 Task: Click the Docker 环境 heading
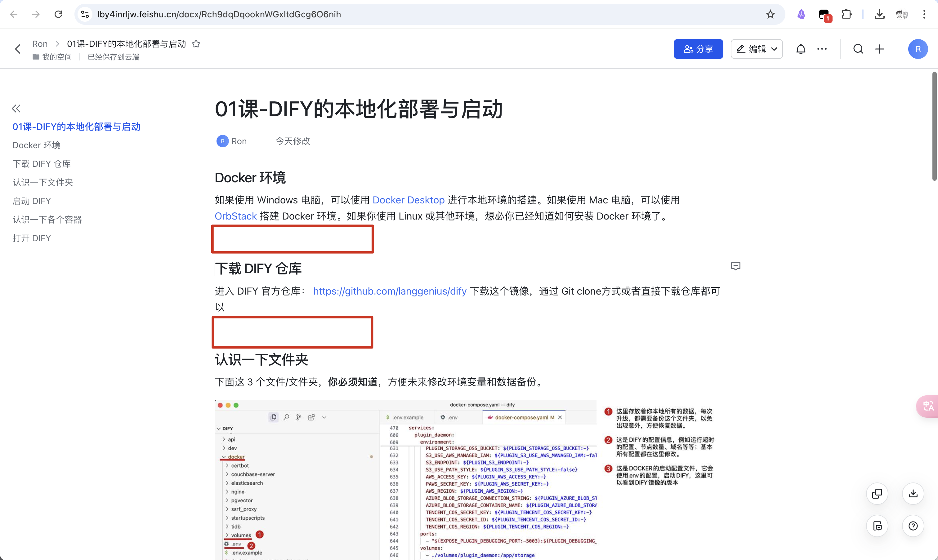pyautogui.click(x=250, y=178)
